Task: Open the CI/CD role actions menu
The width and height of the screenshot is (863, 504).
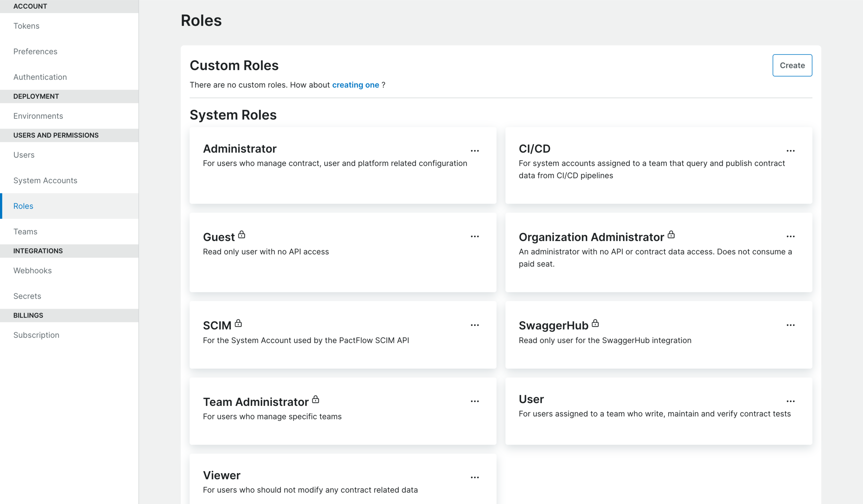Action: (x=791, y=150)
